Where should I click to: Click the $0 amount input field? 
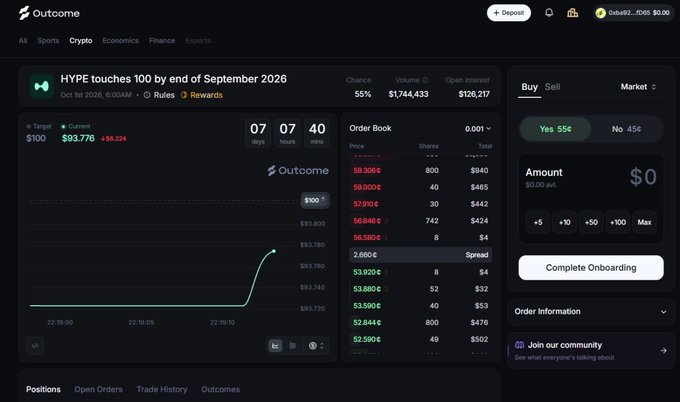tap(643, 177)
